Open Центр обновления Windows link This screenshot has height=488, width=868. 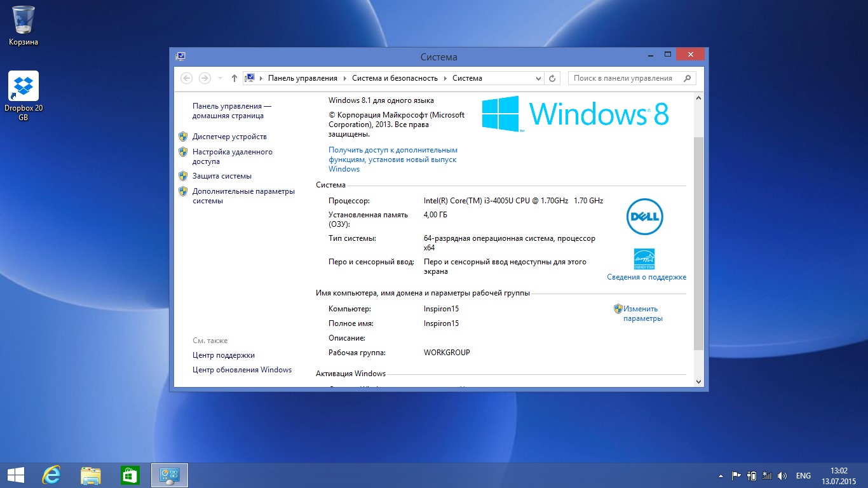pos(242,370)
